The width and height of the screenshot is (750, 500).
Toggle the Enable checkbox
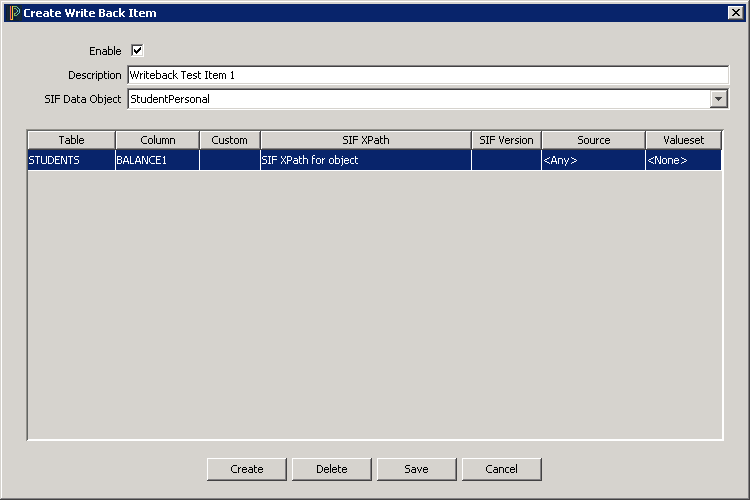click(x=138, y=51)
